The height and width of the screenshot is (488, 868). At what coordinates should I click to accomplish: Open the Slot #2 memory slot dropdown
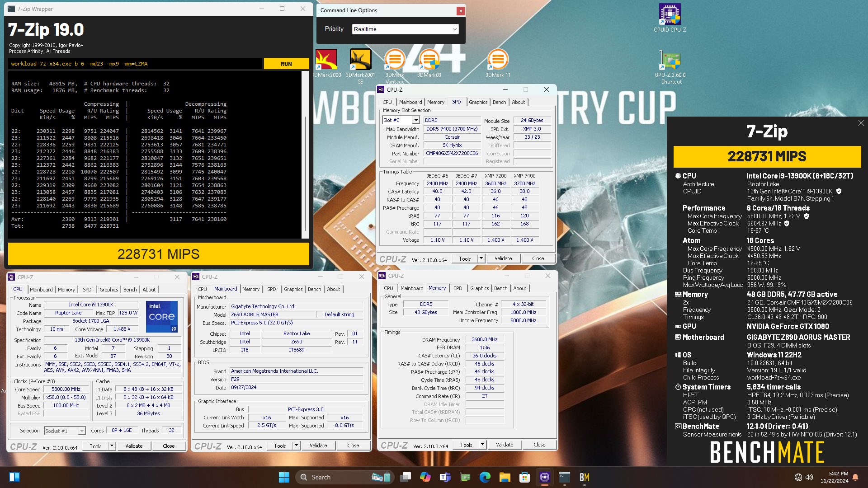(401, 120)
